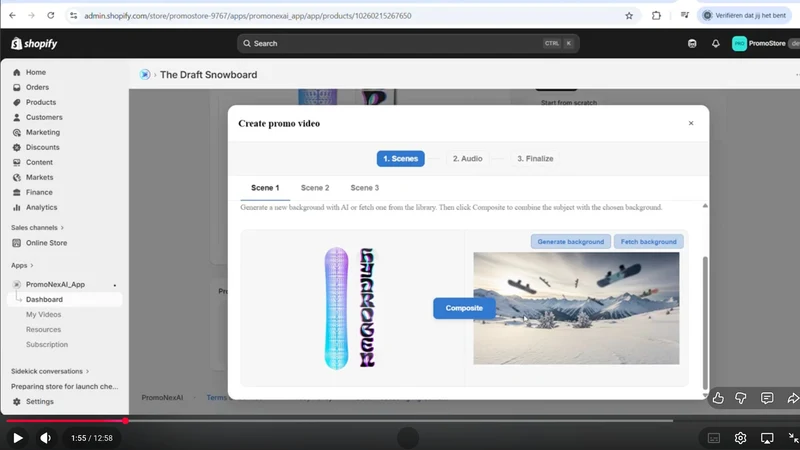Open the Sidekick icon in the top bar
The image size is (800, 450).
coord(692,43)
